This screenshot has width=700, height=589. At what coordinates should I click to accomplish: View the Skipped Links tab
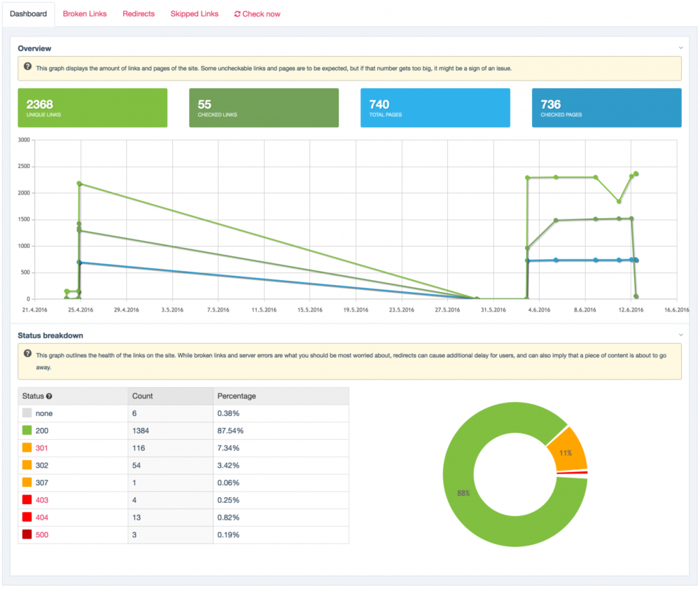click(194, 13)
